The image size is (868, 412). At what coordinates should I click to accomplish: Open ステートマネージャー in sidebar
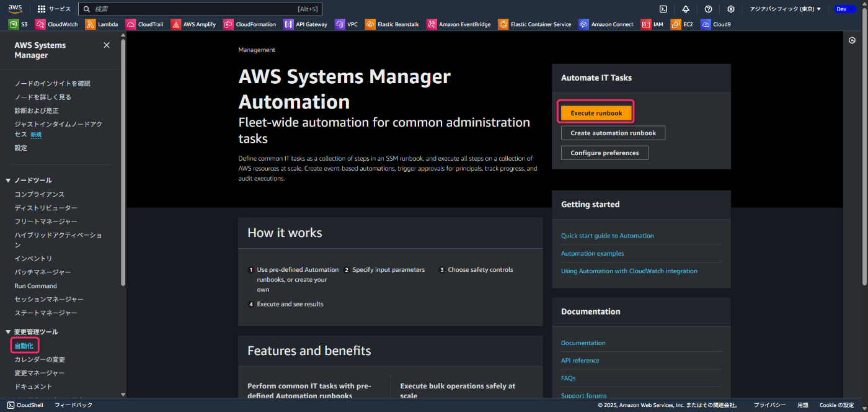(x=46, y=313)
